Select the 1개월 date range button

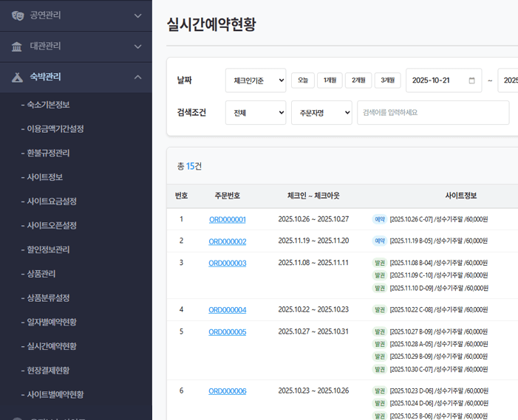330,80
